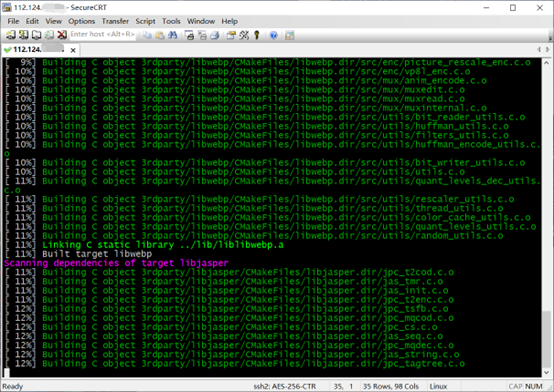Open the Window menu

click(x=201, y=21)
